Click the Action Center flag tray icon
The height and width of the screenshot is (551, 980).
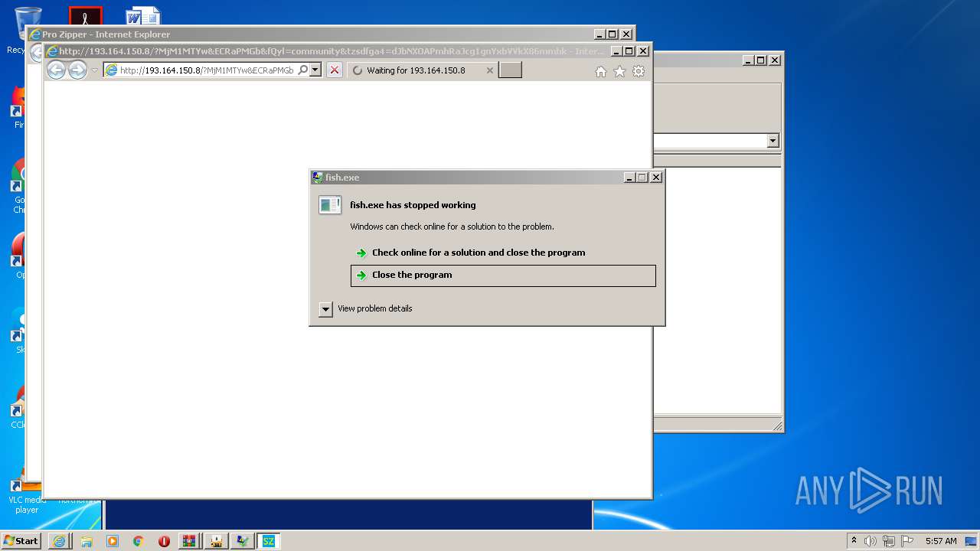coord(907,541)
